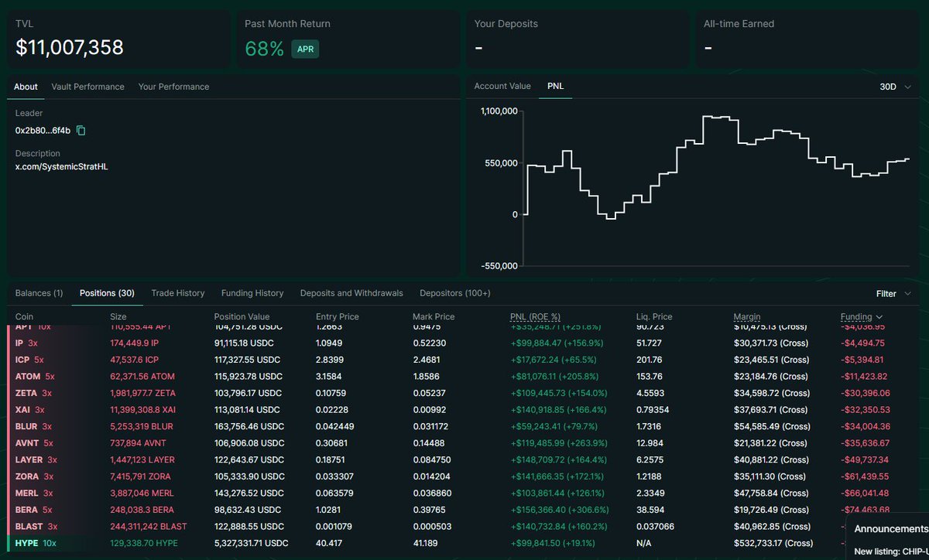Open the Depositors (100+) tab
The image size is (929, 560).
tap(455, 293)
